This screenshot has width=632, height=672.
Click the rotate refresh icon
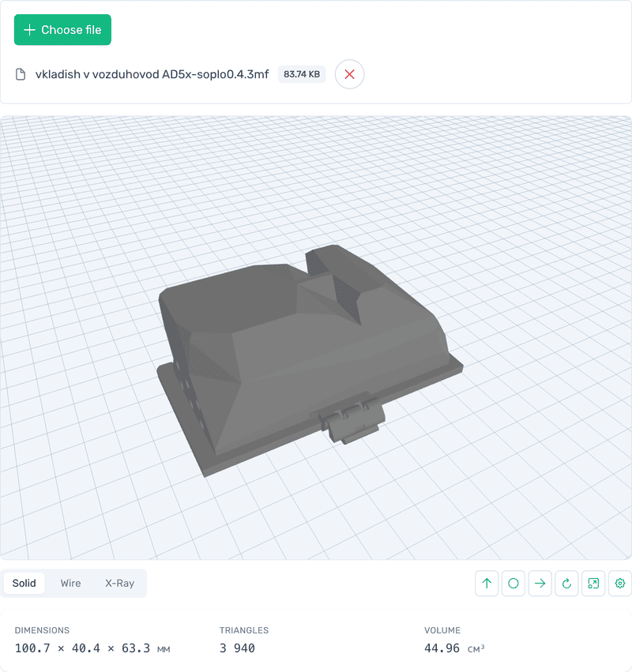click(x=566, y=583)
